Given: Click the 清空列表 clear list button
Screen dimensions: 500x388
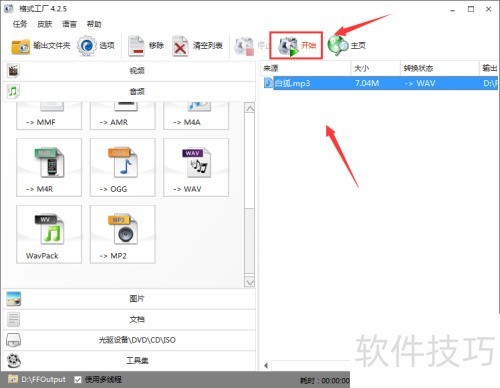Looking at the screenshot, I should [197, 46].
